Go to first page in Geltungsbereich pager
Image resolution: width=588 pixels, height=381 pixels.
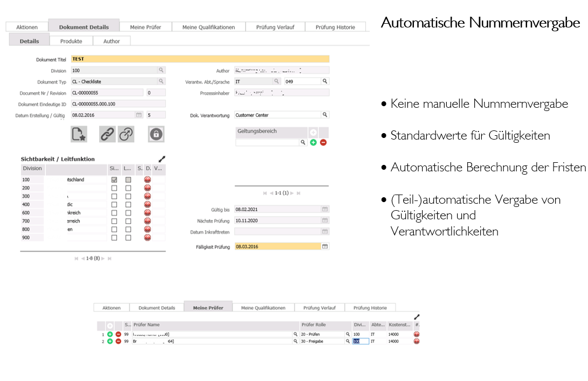click(x=265, y=193)
